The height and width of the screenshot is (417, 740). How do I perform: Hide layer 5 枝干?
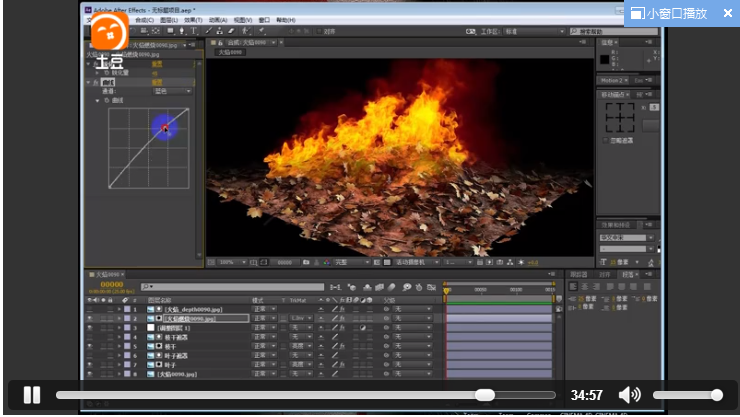[90, 346]
